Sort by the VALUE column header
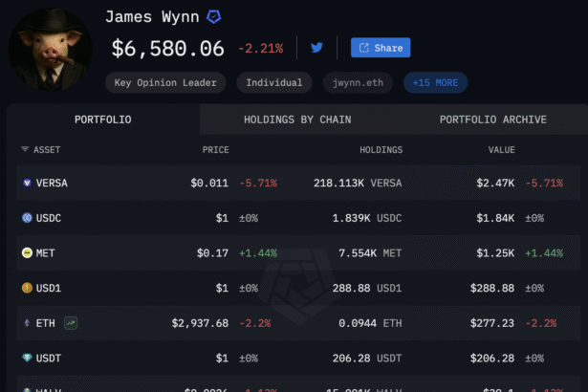 pyautogui.click(x=501, y=150)
